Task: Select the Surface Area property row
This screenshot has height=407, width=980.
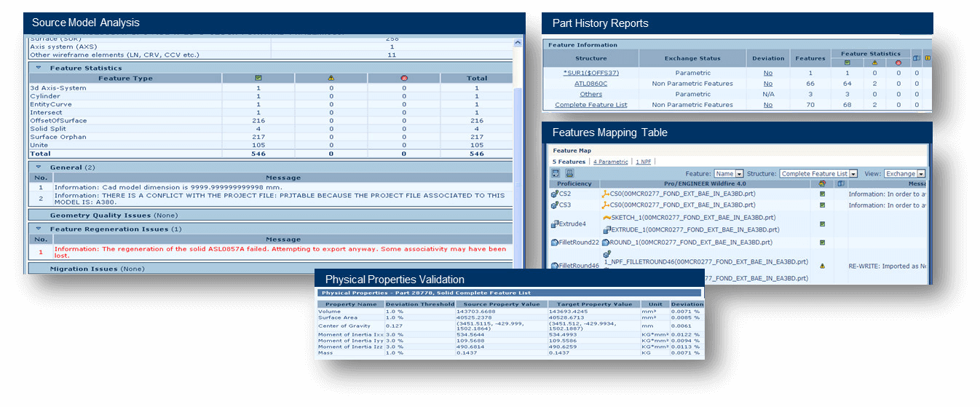Action: click(x=510, y=317)
